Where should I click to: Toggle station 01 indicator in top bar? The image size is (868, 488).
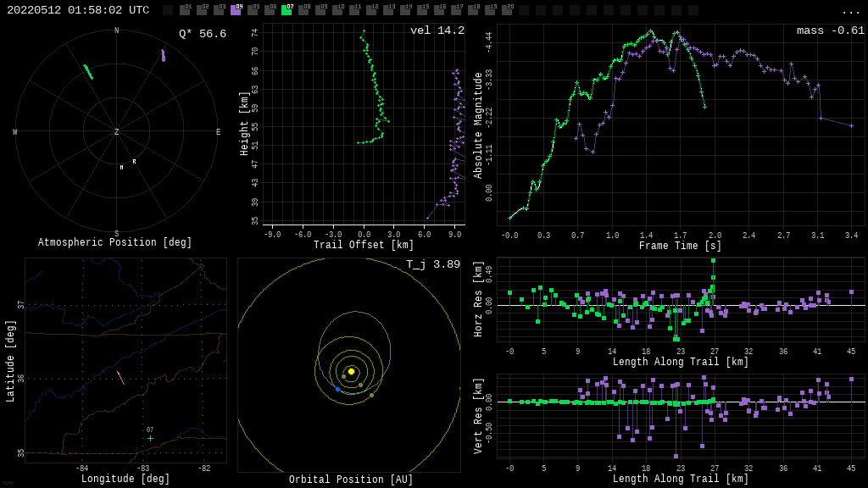[185, 10]
